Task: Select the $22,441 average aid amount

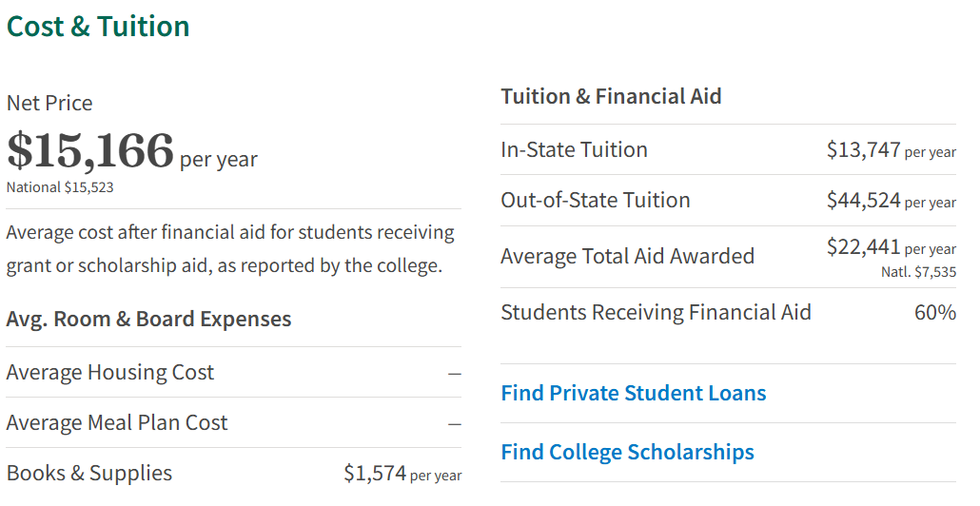Action: (x=863, y=248)
